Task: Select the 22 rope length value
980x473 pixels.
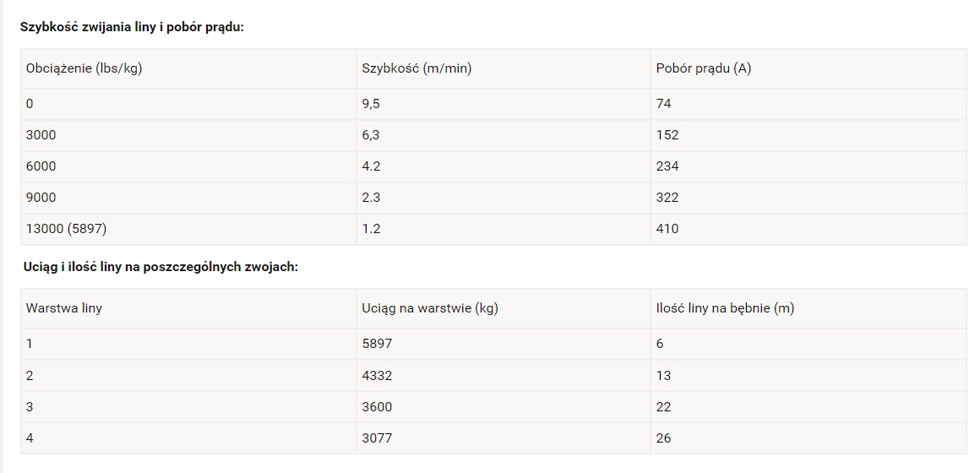Action: (x=663, y=407)
